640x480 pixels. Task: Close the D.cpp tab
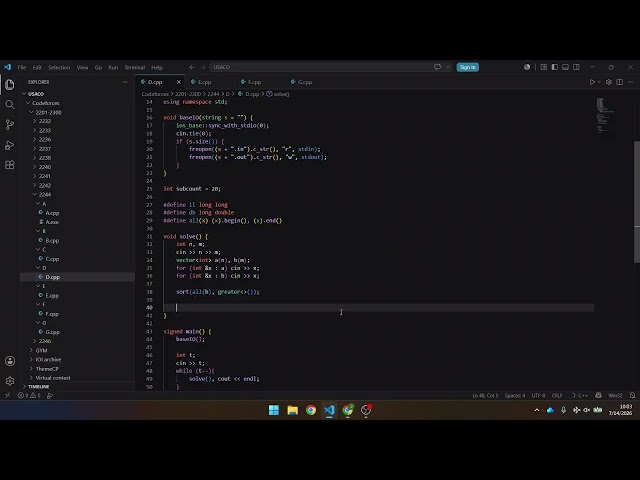click(179, 82)
